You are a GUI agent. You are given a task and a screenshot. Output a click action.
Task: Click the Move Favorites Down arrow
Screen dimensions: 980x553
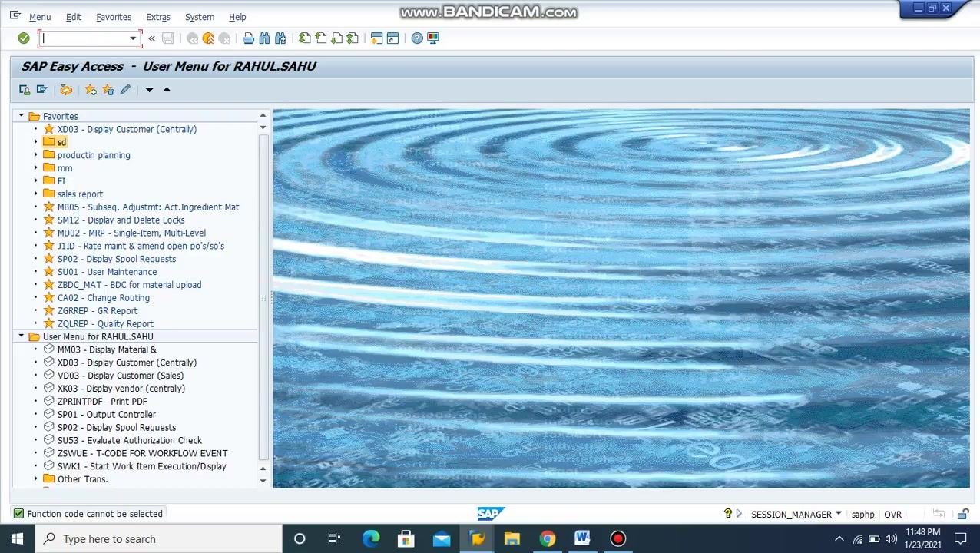coord(150,90)
